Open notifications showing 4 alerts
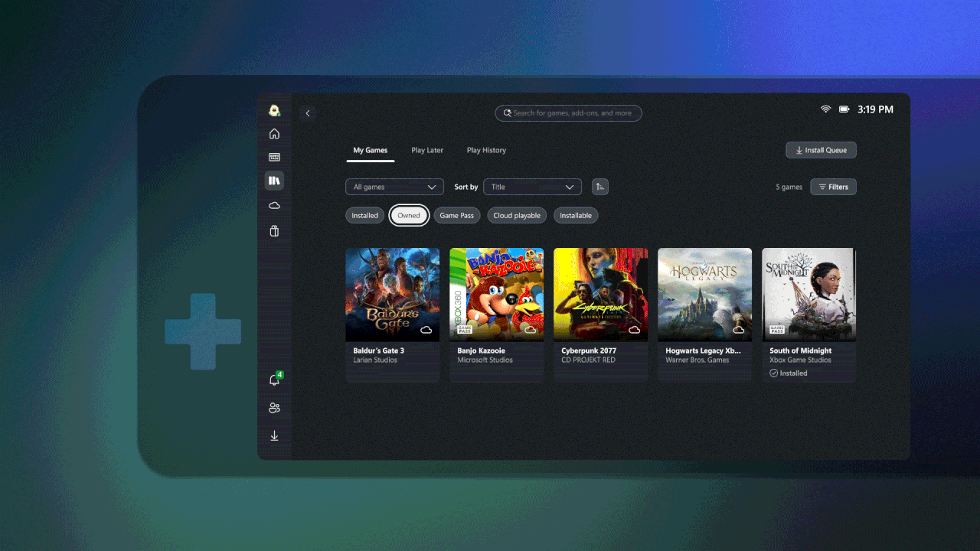 (274, 379)
